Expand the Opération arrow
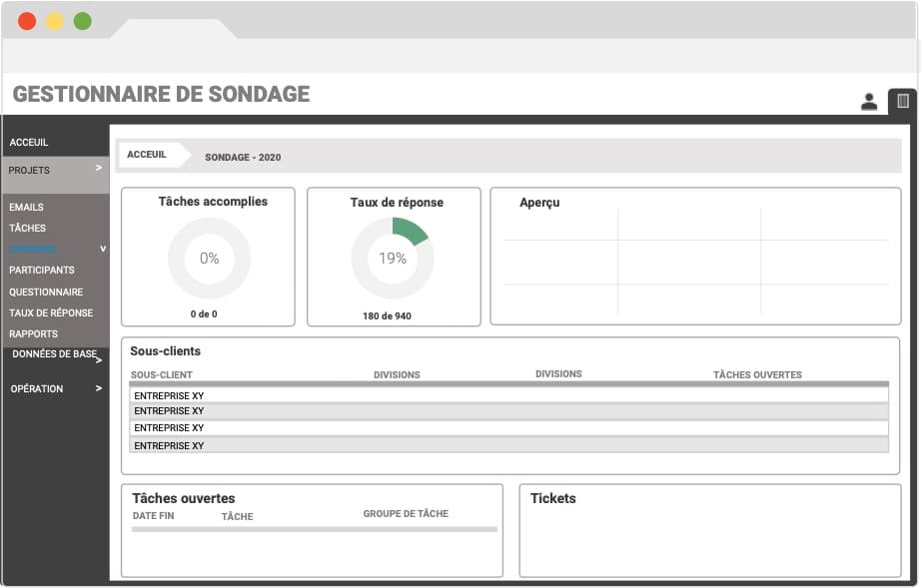The width and height of the screenshot is (922, 588). click(99, 388)
